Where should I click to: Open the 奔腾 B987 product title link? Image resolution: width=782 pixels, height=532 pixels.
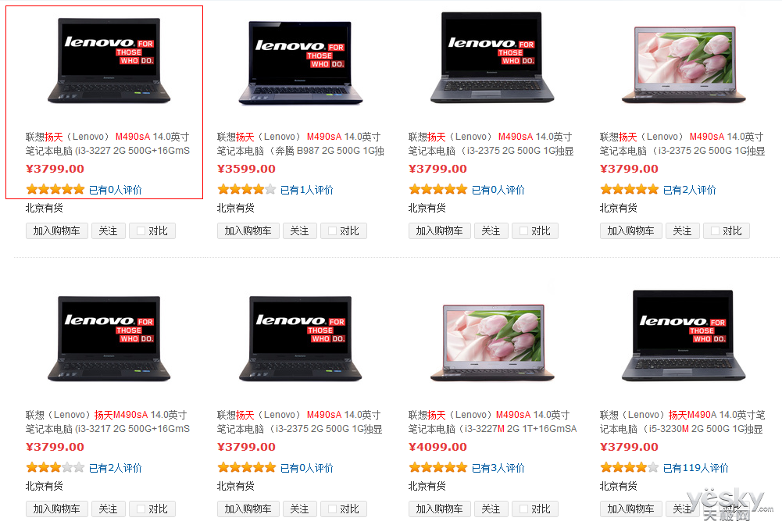click(x=300, y=144)
